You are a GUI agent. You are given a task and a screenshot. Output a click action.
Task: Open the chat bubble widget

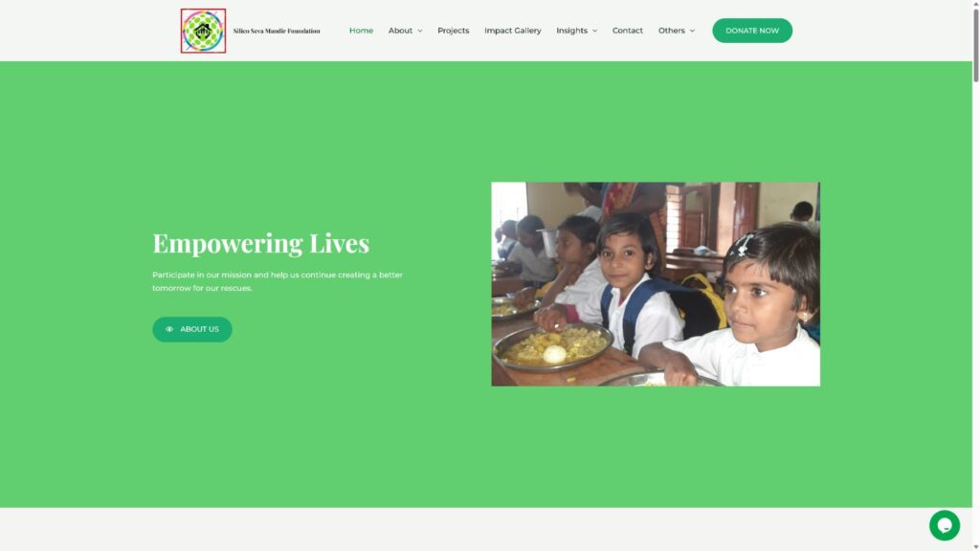944,525
